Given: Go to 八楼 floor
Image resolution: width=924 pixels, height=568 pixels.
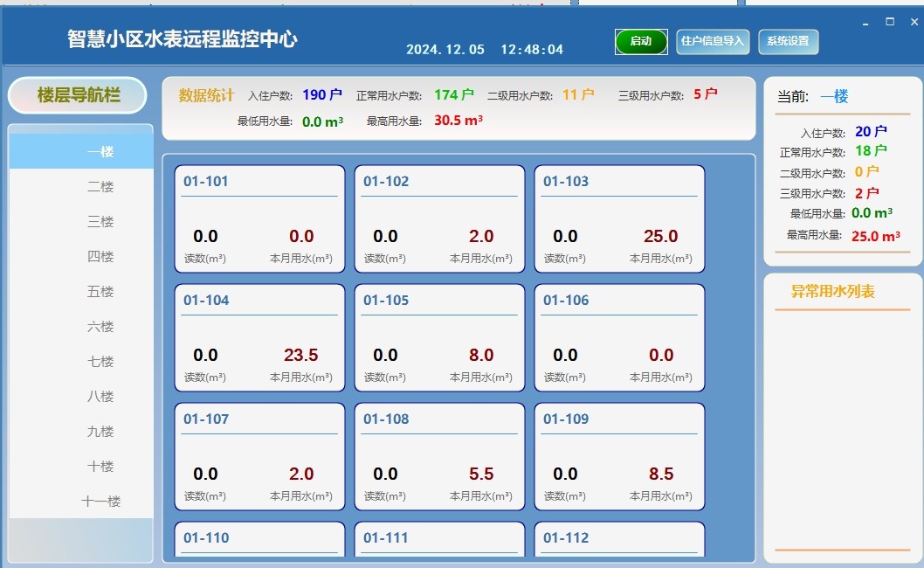Looking at the screenshot, I should click(81, 397).
